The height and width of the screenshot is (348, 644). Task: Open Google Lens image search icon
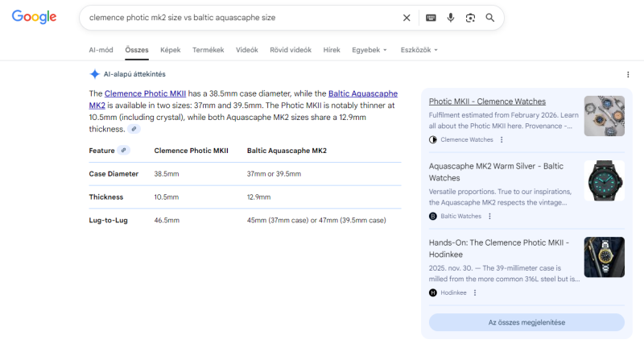click(470, 18)
